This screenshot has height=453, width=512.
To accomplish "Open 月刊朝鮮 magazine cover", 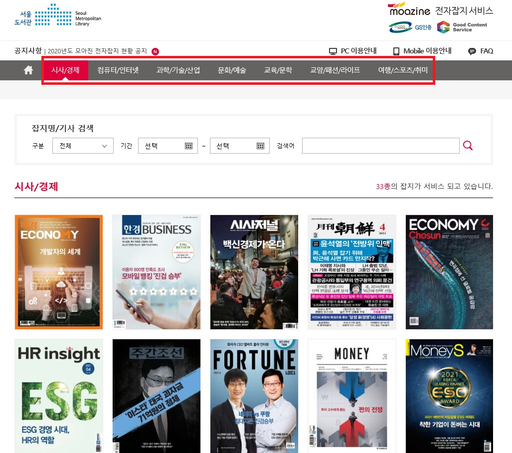I will click(352, 272).
